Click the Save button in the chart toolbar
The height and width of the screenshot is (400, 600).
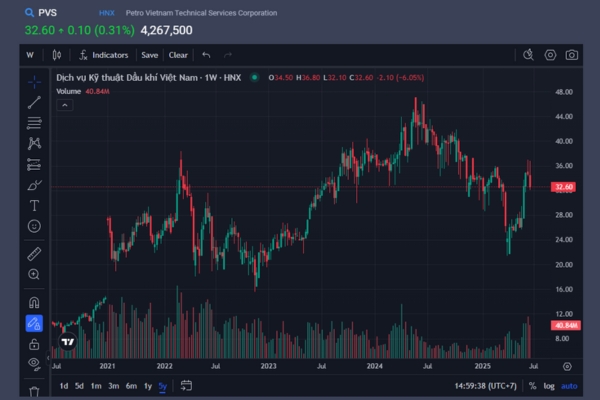(x=150, y=55)
